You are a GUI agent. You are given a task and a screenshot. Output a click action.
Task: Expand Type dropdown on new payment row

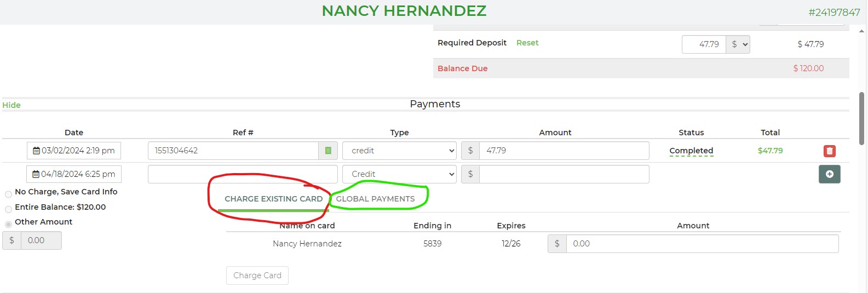(x=399, y=174)
